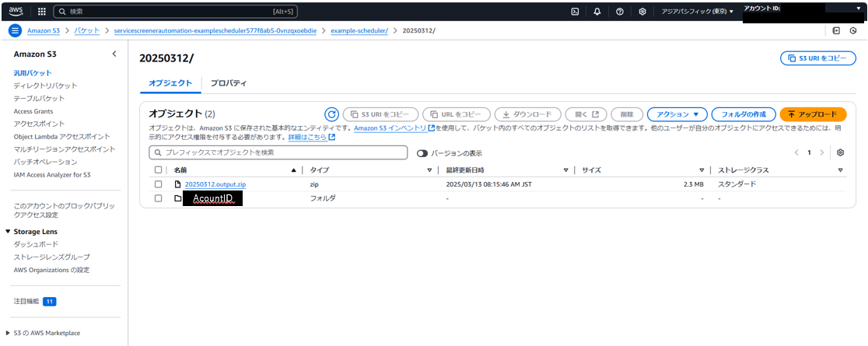Focus the prefix object search field
Image resolution: width=868 pixels, height=346 pixels.
tap(278, 153)
